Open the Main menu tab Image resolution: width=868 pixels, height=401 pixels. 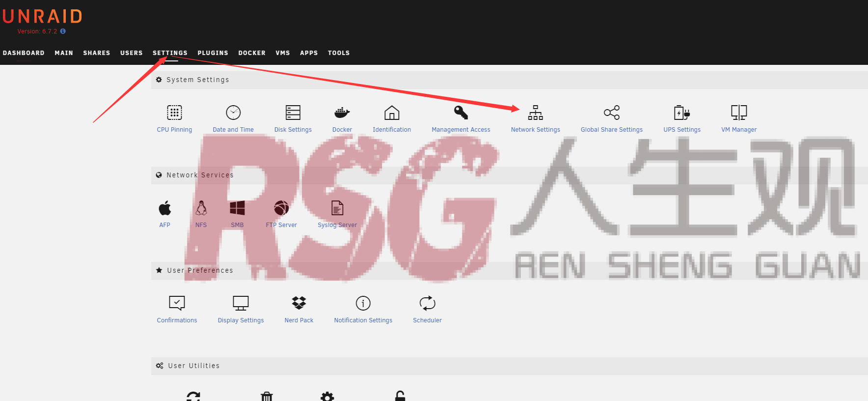64,53
